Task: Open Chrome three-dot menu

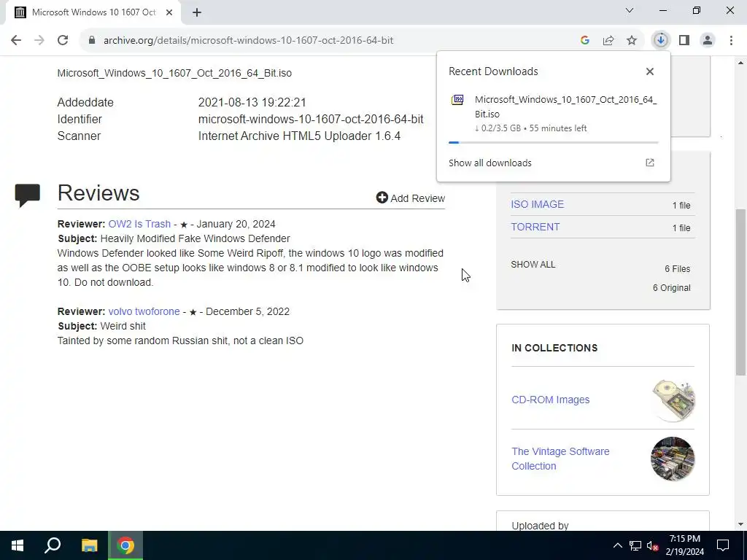Action: 731,41
